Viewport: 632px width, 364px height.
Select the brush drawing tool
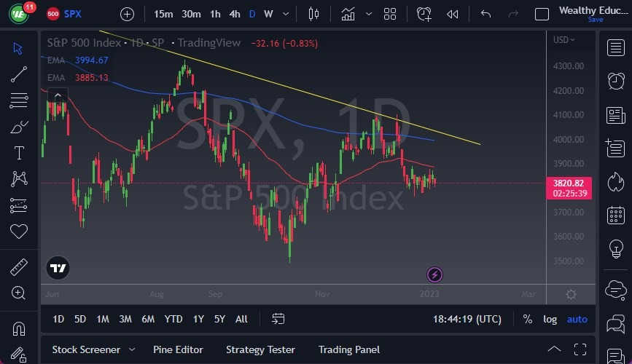tap(18, 127)
